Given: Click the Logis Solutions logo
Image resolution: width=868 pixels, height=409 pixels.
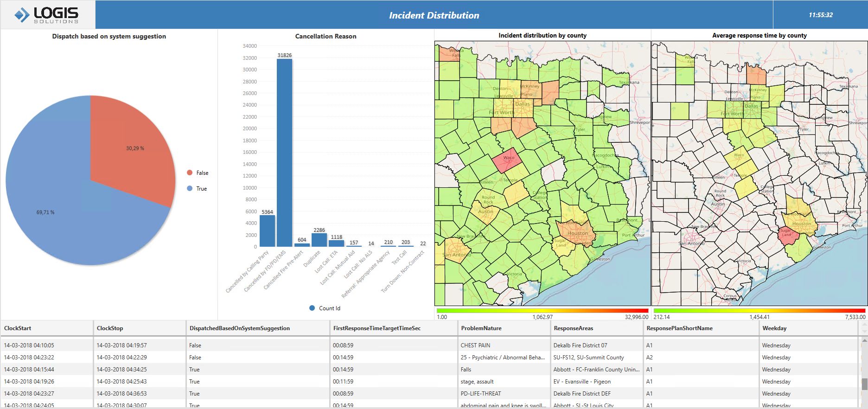Looking at the screenshot, I should [47, 15].
